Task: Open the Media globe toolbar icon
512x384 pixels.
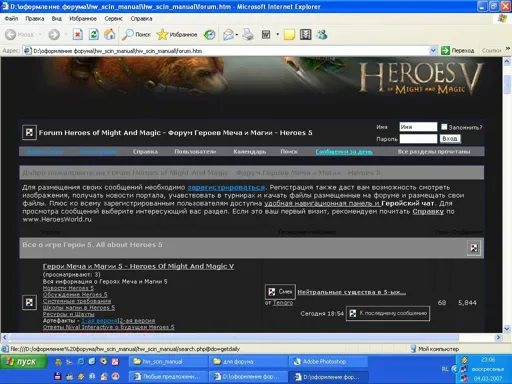Action: pos(210,34)
